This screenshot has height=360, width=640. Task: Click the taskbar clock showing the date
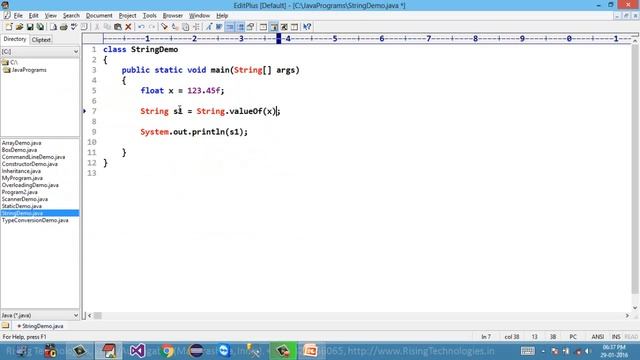(614, 351)
